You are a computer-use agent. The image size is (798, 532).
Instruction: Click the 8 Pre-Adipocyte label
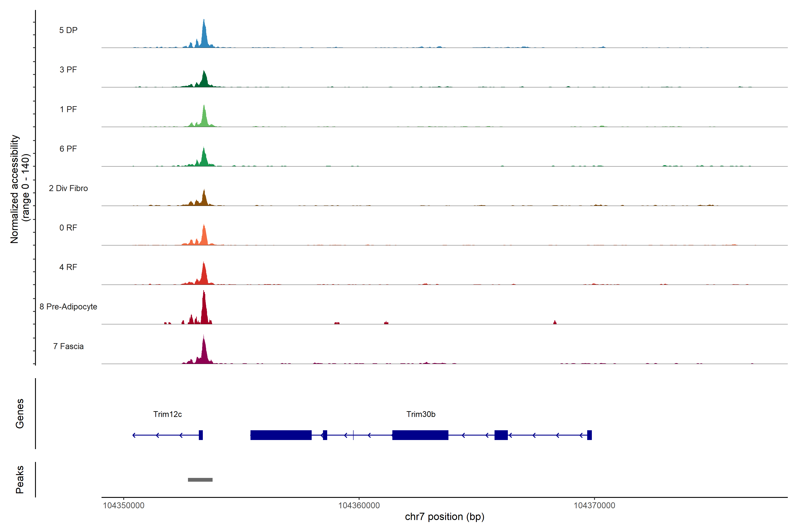pos(68,307)
